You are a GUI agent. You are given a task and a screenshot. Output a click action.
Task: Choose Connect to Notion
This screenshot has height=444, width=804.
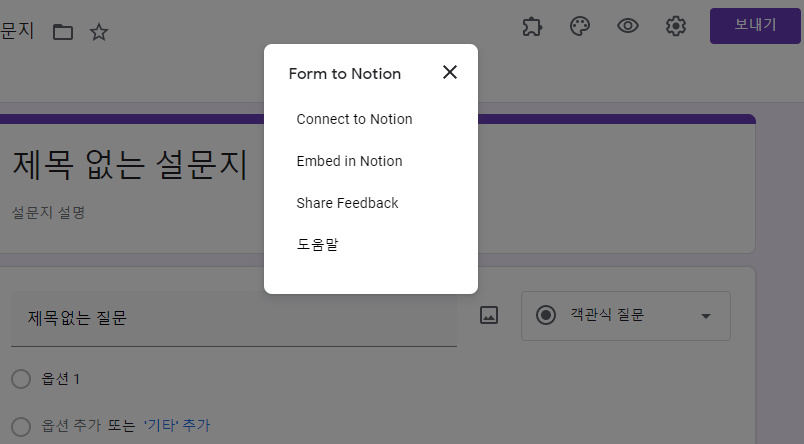pos(354,119)
